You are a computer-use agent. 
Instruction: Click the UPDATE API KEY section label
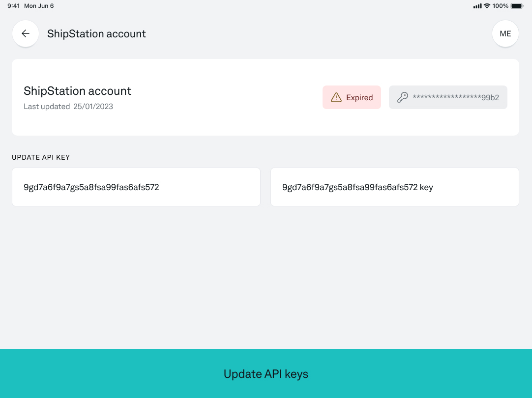[x=41, y=157]
